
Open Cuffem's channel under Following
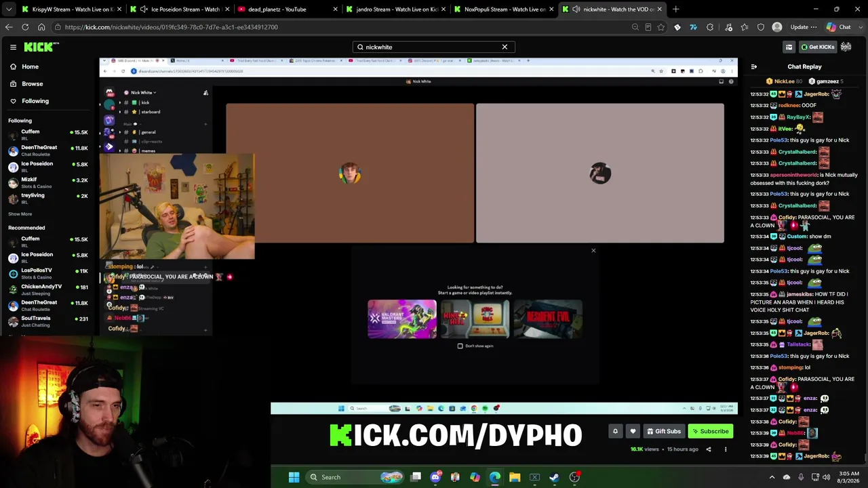(x=49, y=134)
